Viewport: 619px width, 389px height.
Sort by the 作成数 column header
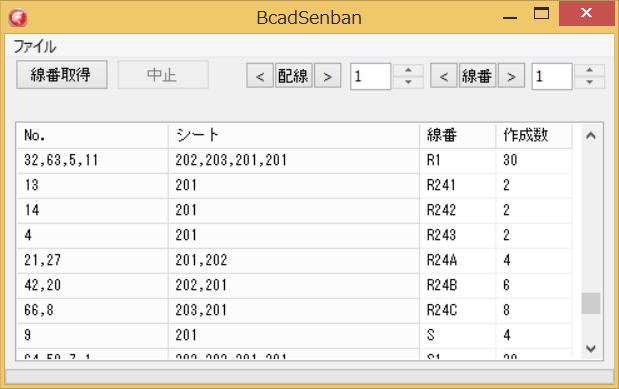click(x=534, y=135)
